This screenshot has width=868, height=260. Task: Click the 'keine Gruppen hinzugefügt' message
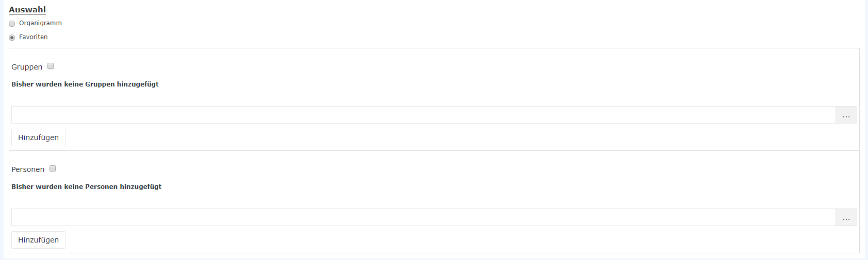[x=111, y=84]
